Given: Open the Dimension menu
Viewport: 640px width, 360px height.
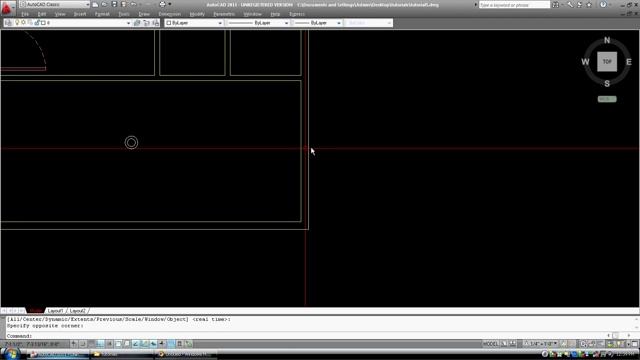Looking at the screenshot, I should pos(169,14).
